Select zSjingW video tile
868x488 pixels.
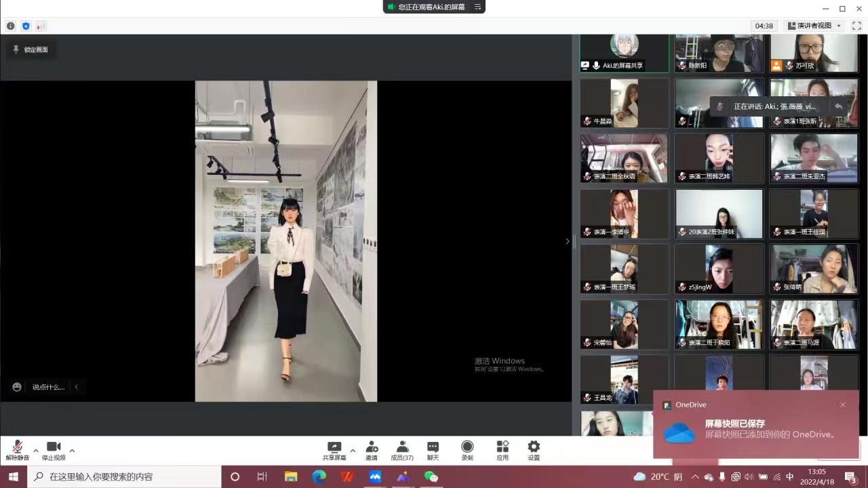(719, 269)
